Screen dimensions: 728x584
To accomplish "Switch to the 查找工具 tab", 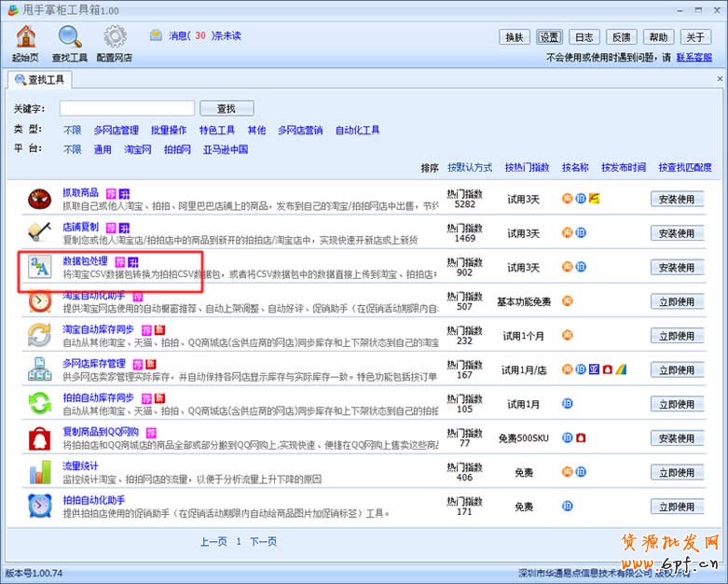I will click(x=40, y=80).
